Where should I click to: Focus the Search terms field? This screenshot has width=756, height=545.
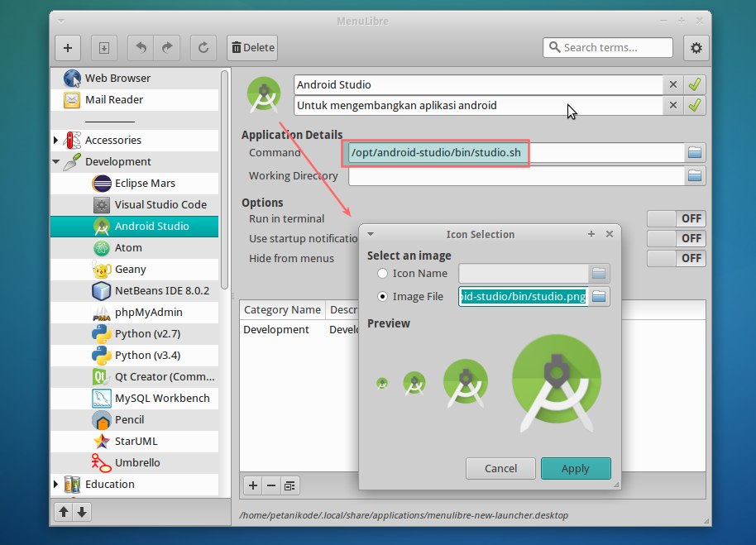607,48
